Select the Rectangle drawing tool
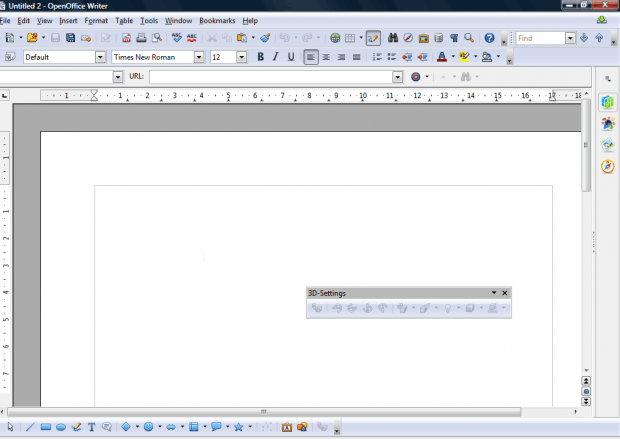 (x=46, y=427)
